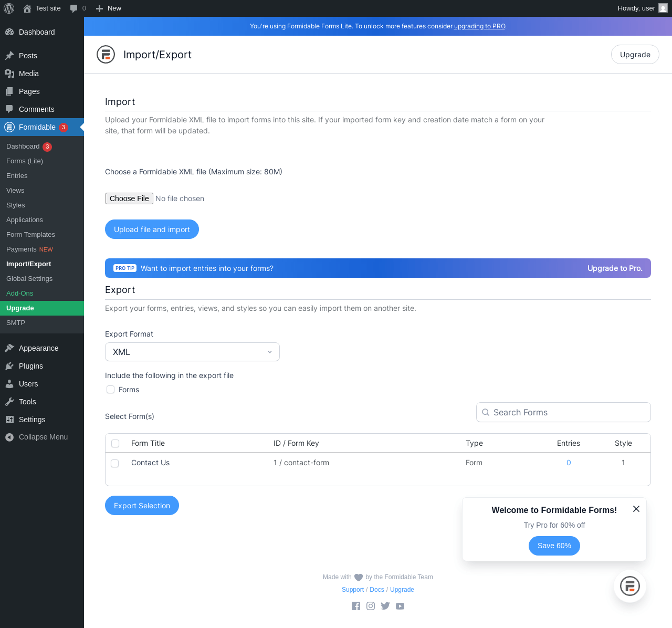Open the Contact Us form title
The image size is (672, 628).
point(150,463)
